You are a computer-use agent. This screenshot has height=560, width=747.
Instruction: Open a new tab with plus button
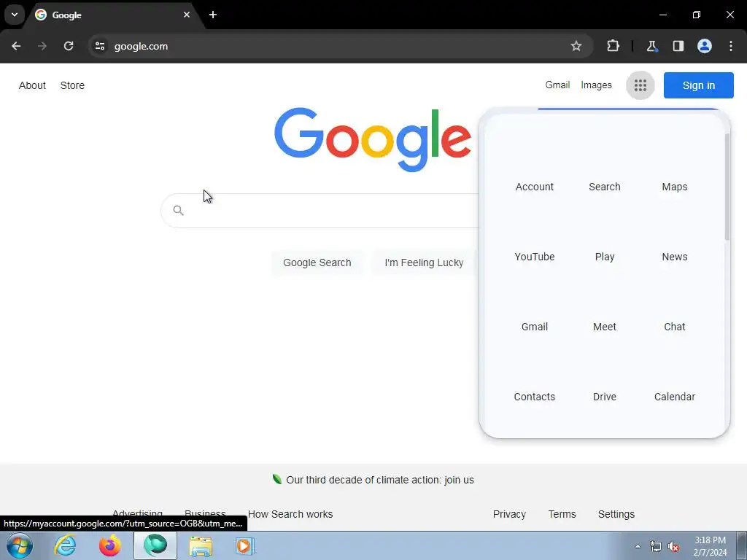(213, 15)
